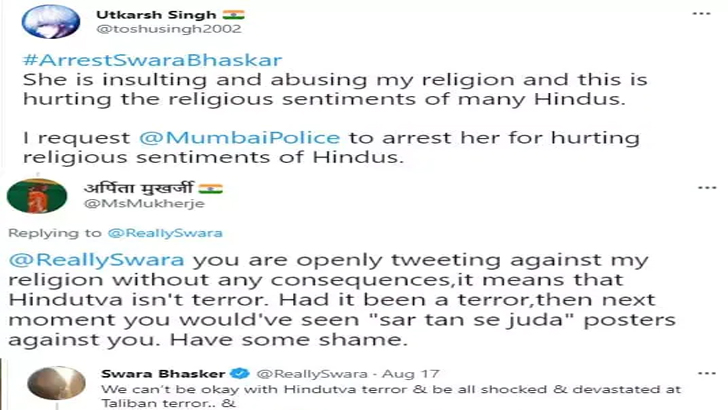Image resolution: width=728 pixels, height=410 pixels.
Task: Click the verified badge beside Swara Bhasker
Action: coord(240,373)
